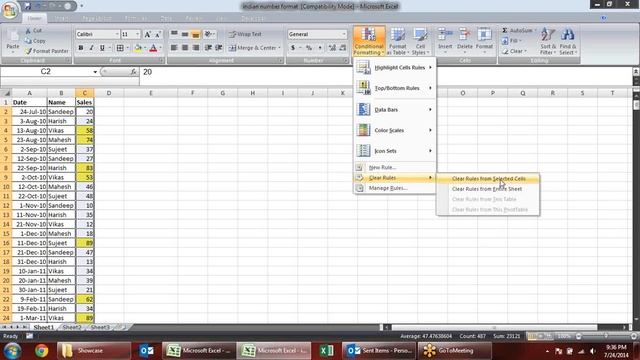The height and width of the screenshot is (360, 640).
Task: Click Decrease Decimal icon
Action: [x=342, y=48]
